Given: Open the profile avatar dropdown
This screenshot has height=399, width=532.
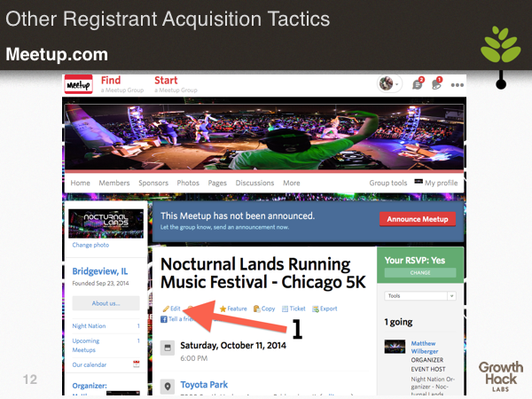Looking at the screenshot, I should [x=389, y=84].
